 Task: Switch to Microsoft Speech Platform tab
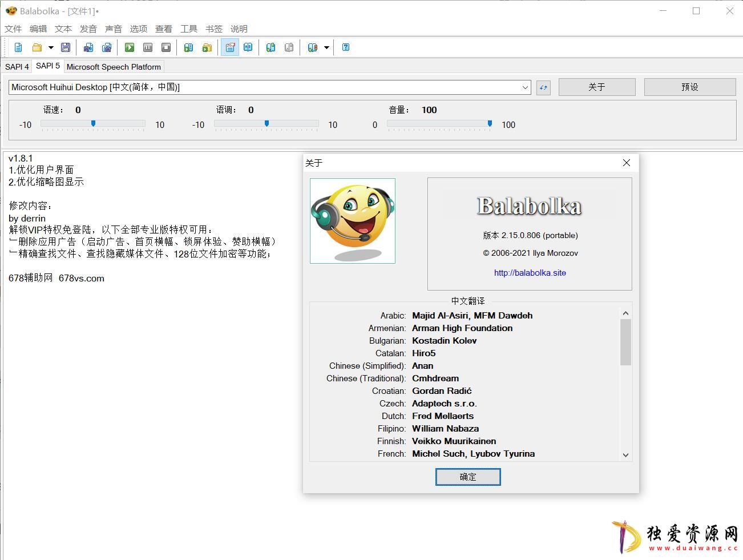click(114, 67)
